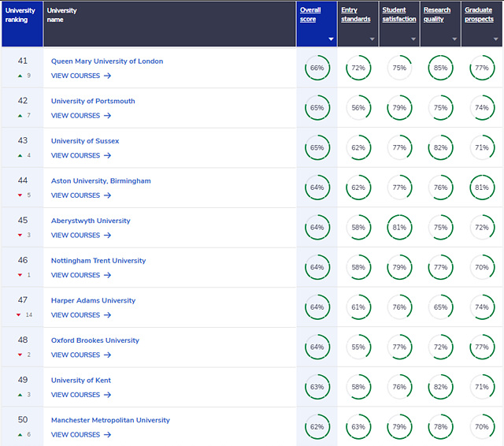Open University of Sussex link
The height and width of the screenshot is (446, 504).
(x=85, y=141)
